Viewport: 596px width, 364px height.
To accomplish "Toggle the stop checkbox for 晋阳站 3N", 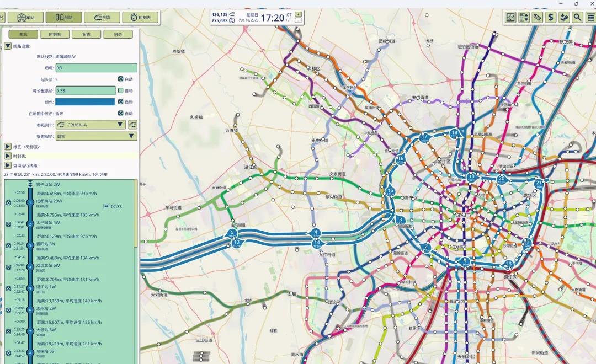I will coord(8,246).
